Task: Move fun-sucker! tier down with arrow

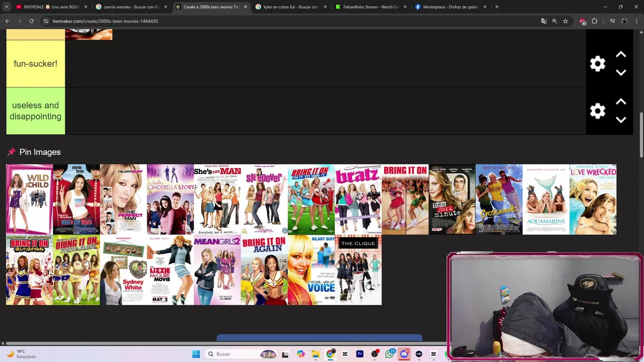Action: 621,73
